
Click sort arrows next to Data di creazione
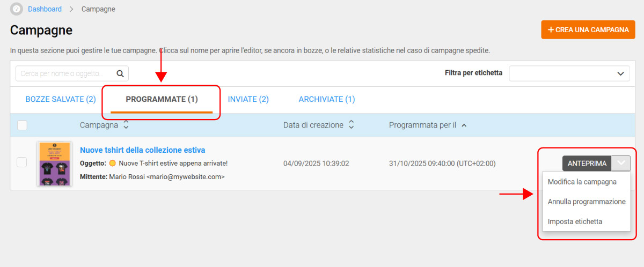pyautogui.click(x=352, y=125)
